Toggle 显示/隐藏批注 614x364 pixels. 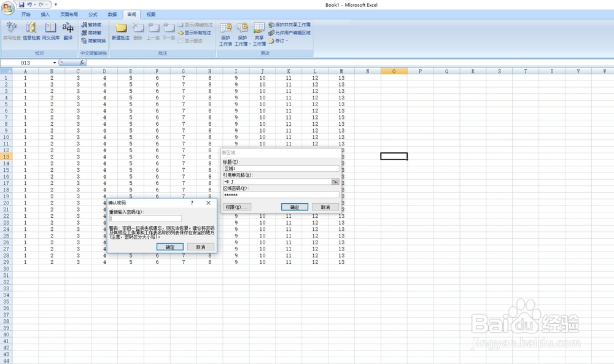coord(195,25)
